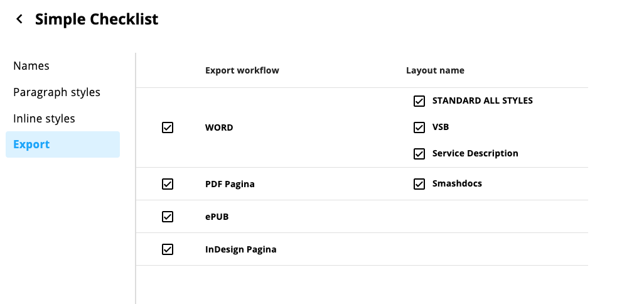Uncheck the WORD export workflow checkbox
644x304 pixels.
coord(168,128)
